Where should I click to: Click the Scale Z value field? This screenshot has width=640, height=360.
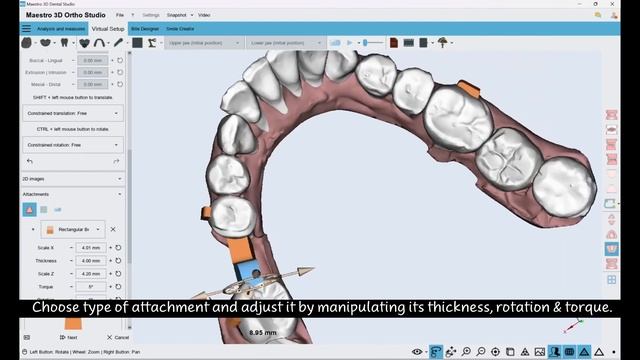(x=91, y=273)
